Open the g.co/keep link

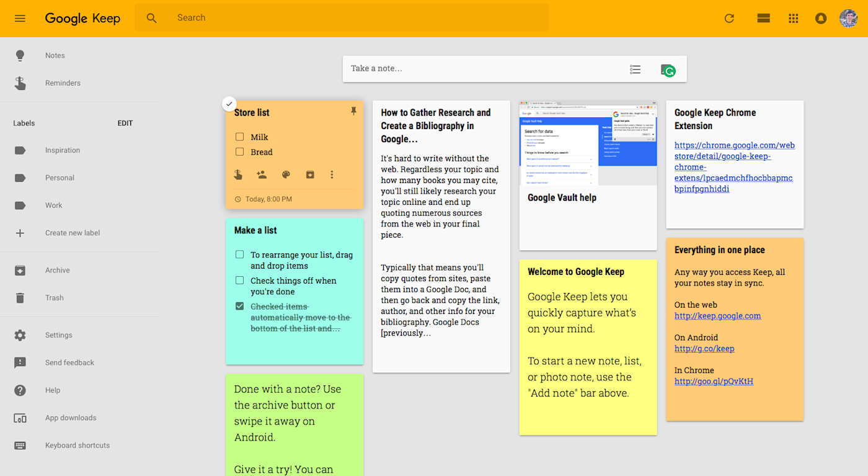[704, 349]
